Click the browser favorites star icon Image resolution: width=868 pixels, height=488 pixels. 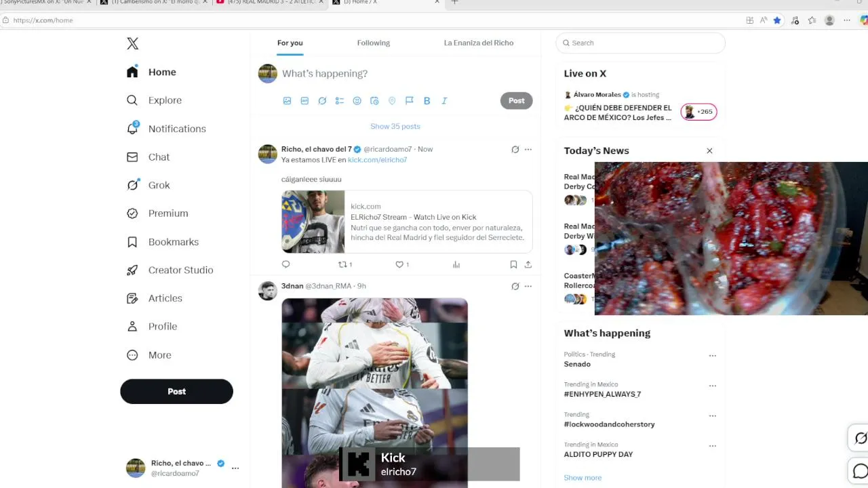click(777, 20)
